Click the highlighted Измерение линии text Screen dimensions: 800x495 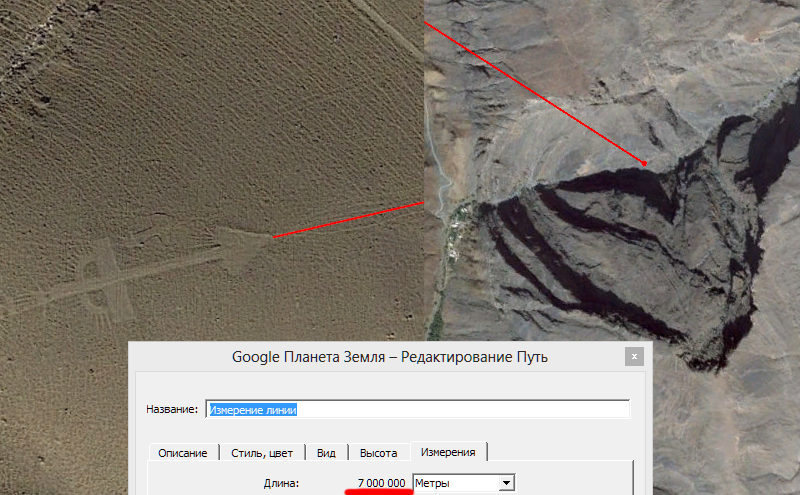click(x=253, y=410)
